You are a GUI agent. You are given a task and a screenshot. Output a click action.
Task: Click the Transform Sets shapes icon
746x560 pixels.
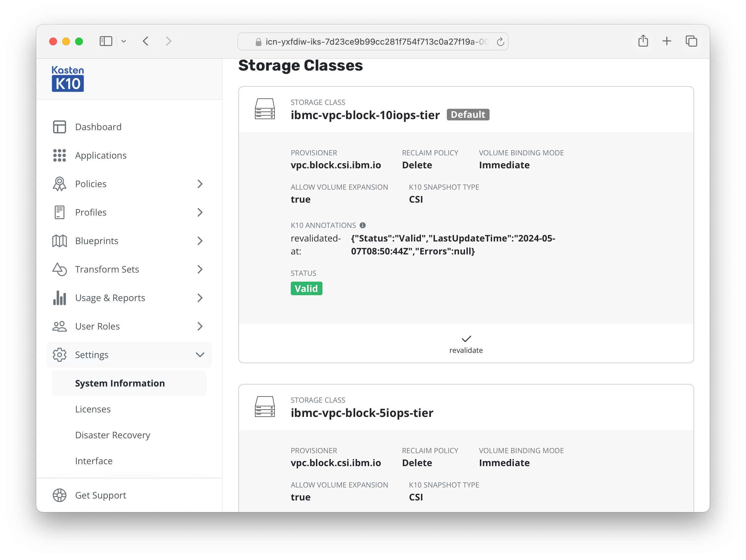tap(59, 269)
